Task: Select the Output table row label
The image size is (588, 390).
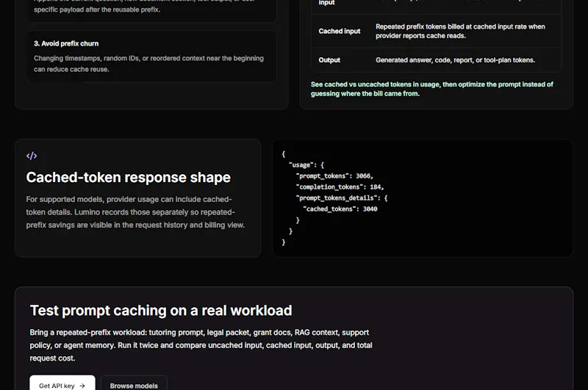Action: tap(329, 60)
